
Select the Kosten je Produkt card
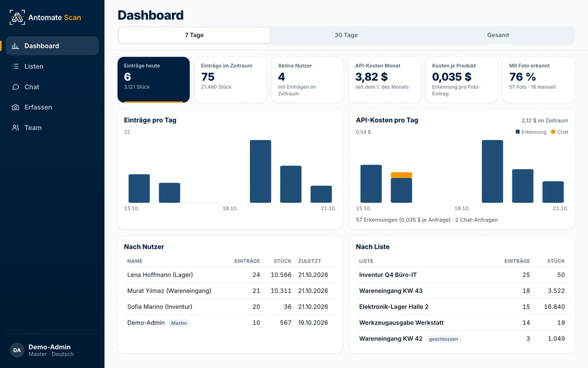(462, 80)
